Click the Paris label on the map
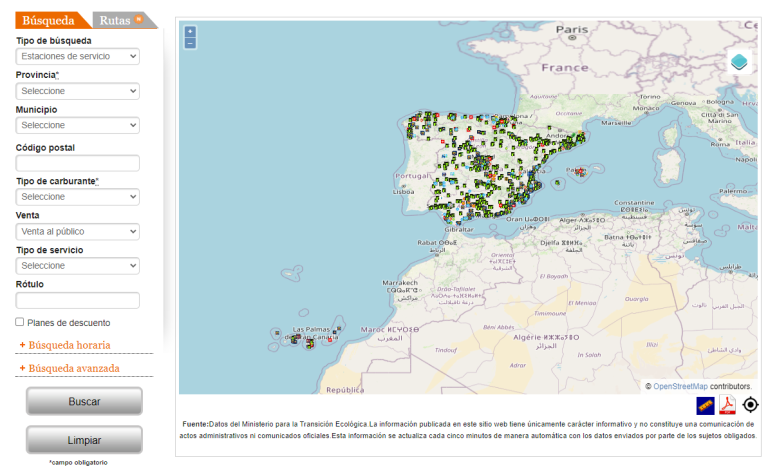 572,29
